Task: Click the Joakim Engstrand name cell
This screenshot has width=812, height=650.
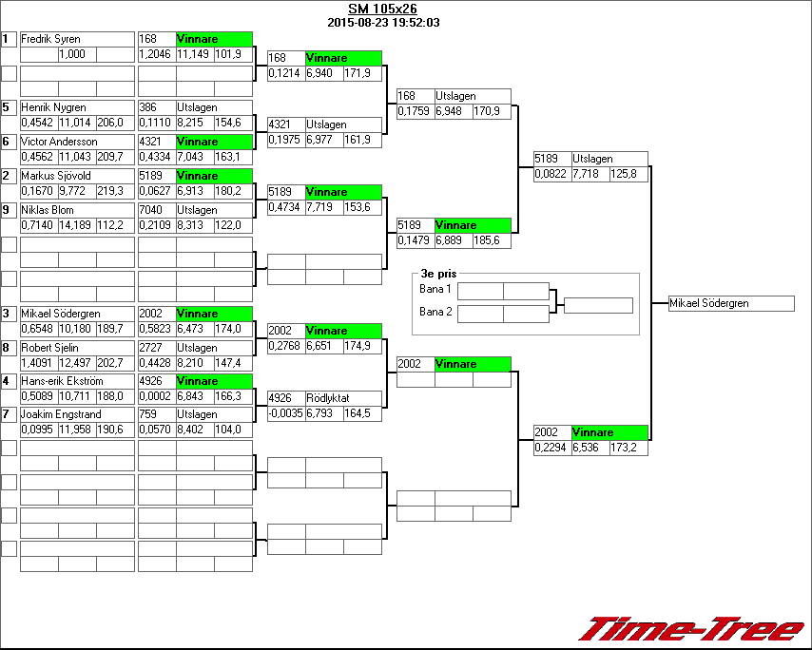Action: 77,415
